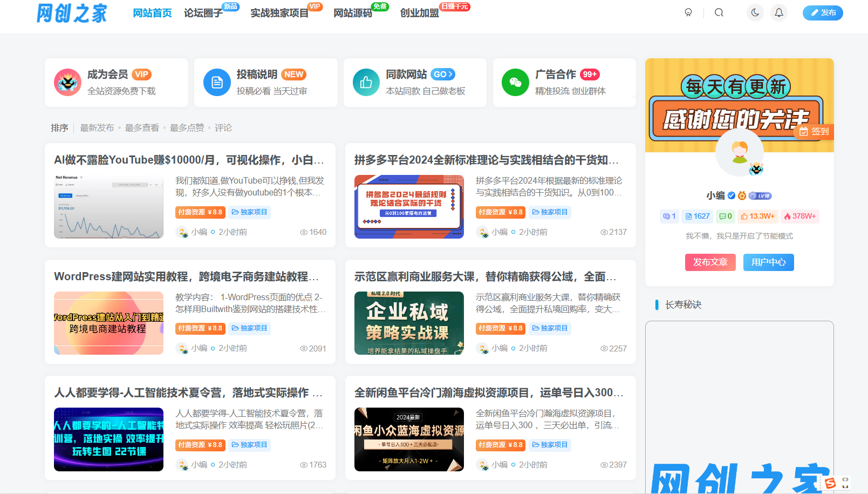Click the 投稿说明 document icon
Screen dimensions: 868x494
click(217, 82)
